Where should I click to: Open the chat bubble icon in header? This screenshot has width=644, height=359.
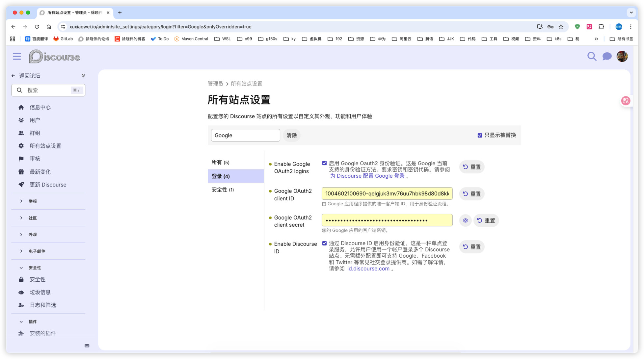click(607, 57)
